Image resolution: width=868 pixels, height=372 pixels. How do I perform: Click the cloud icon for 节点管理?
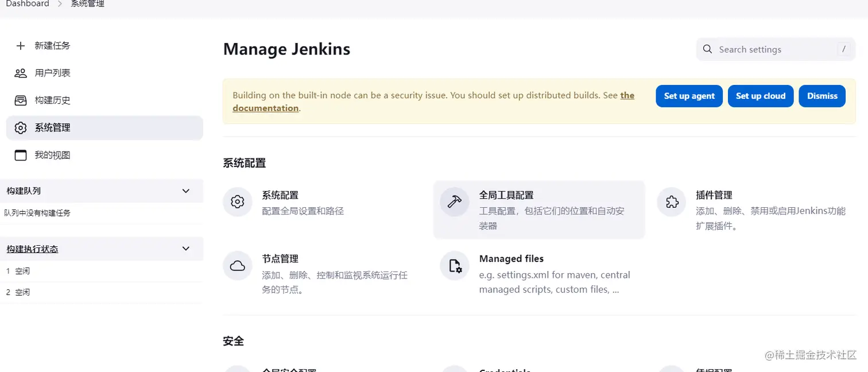click(238, 266)
